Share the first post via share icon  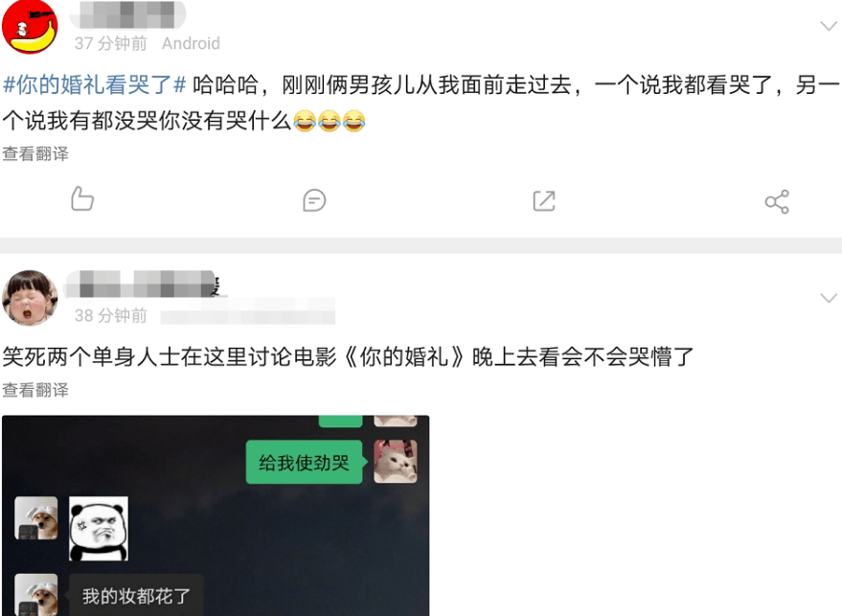click(x=777, y=201)
